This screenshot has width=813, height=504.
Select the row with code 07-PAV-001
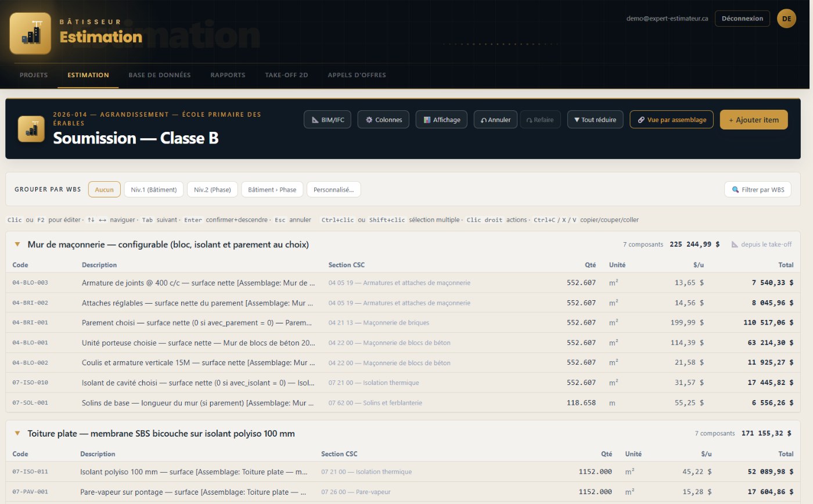click(x=403, y=492)
